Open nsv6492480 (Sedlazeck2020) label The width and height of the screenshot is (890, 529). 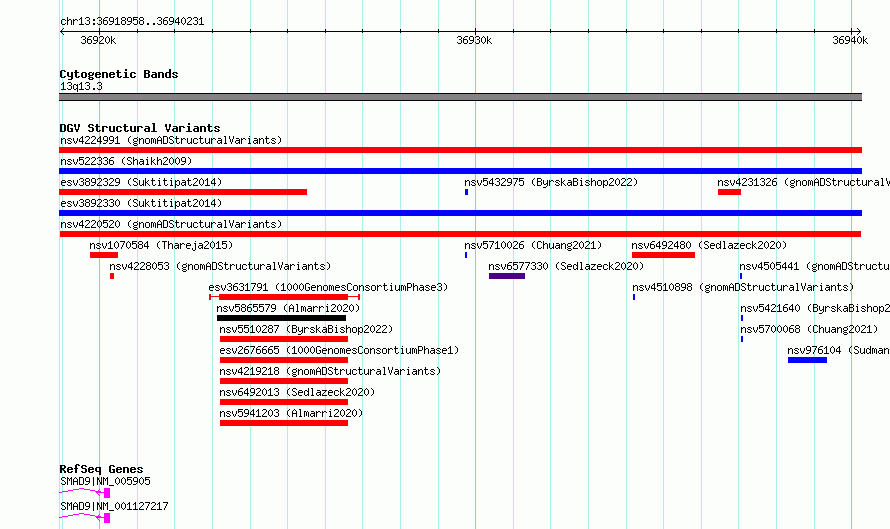[x=709, y=245]
